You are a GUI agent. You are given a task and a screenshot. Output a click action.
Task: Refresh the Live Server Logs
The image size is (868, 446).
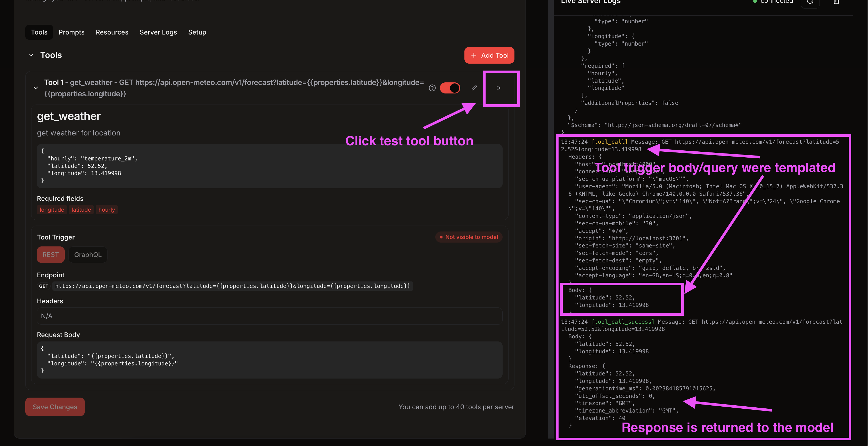pyautogui.click(x=810, y=2)
